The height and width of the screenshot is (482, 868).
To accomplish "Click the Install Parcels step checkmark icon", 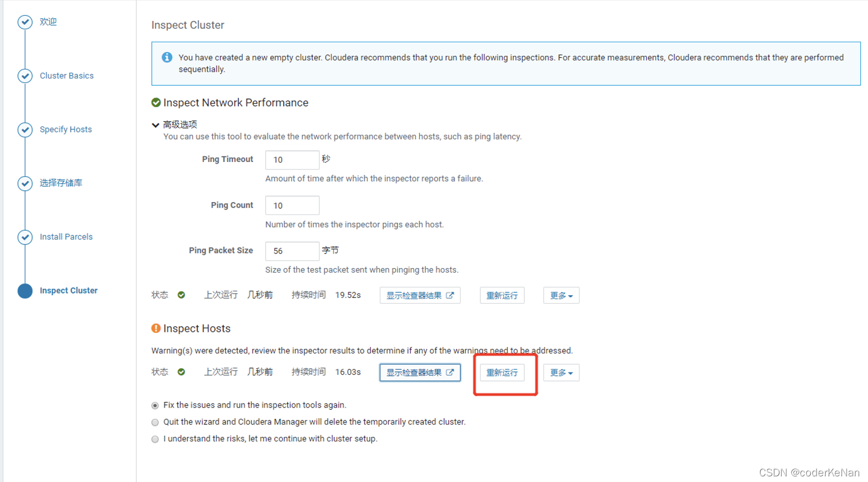I will click(x=25, y=237).
